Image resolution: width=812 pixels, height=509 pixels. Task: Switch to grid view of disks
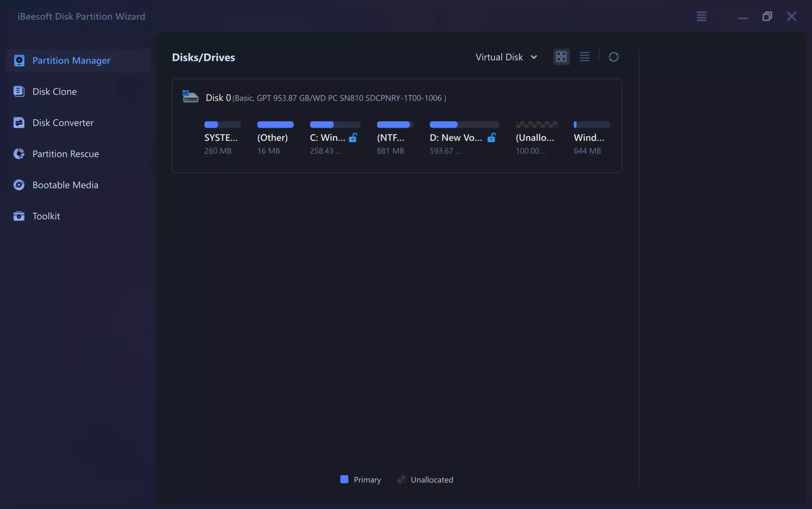pyautogui.click(x=561, y=57)
